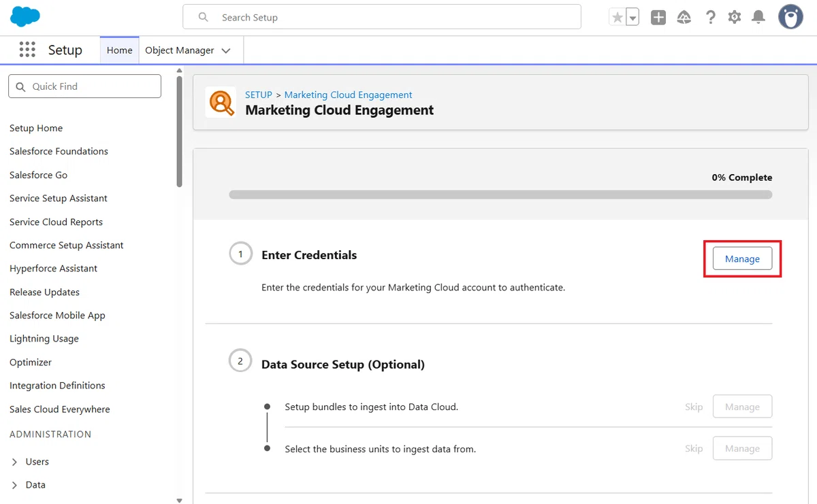
Task: Click the favorites star icon
Action: pyautogui.click(x=618, y=18)
